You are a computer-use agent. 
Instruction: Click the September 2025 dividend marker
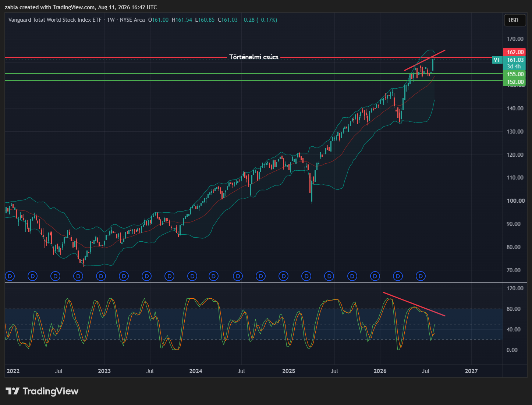(x=352, y=276)
